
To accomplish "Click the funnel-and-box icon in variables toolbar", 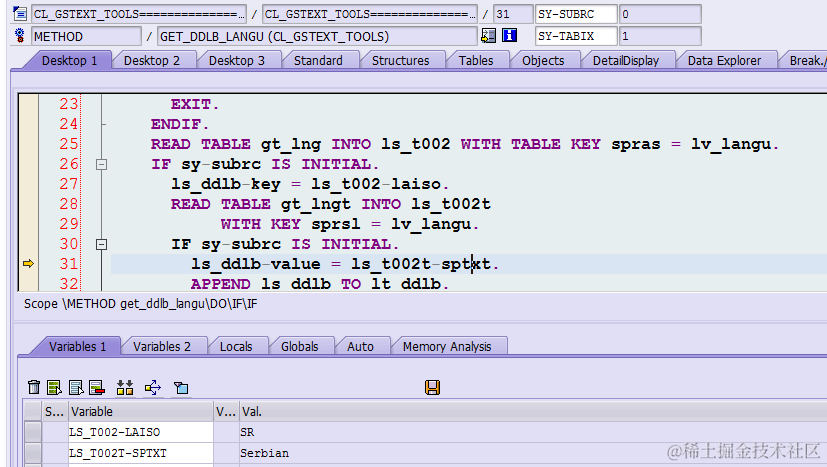I will (x=181, y=387).
